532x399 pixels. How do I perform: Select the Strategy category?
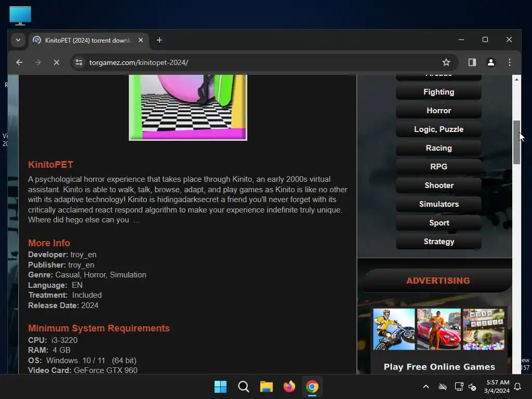438,242
